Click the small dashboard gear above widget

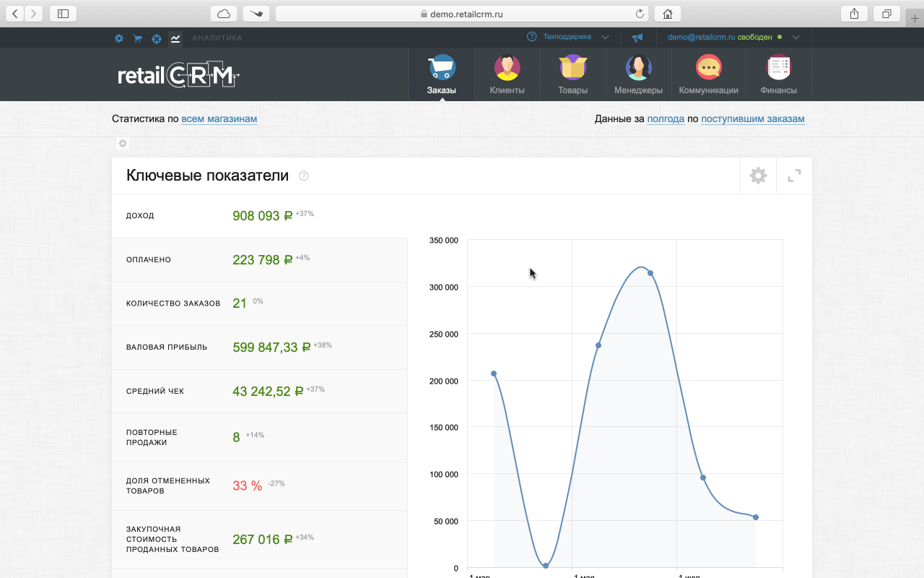click(x=123, y=144)
